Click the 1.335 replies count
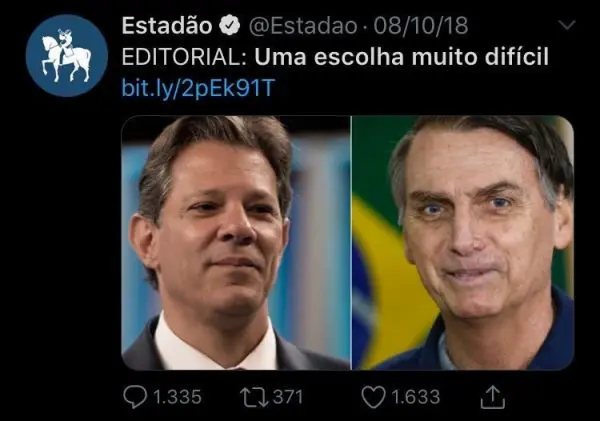 178,397
